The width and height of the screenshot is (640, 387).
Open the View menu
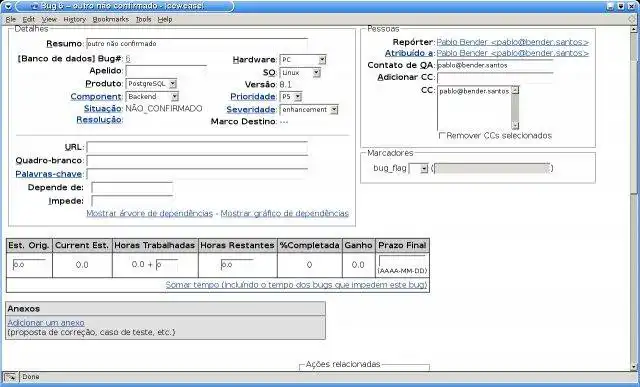(x=49, y=19)
